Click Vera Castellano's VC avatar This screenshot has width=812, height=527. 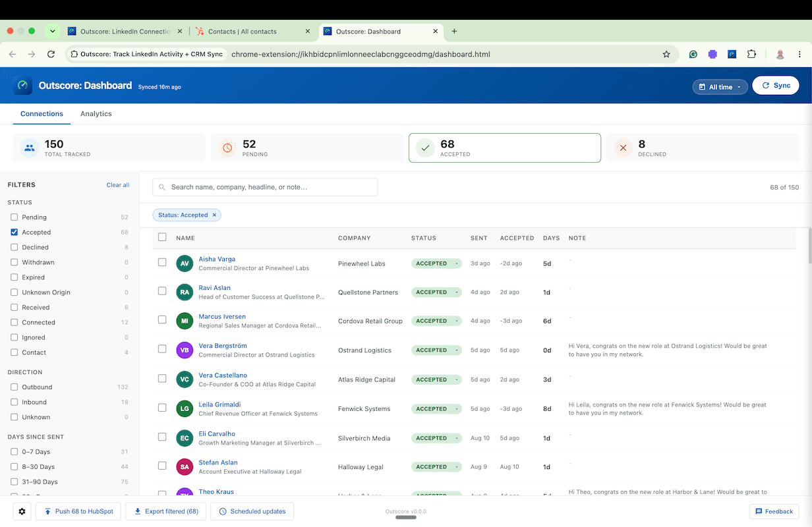185,379
